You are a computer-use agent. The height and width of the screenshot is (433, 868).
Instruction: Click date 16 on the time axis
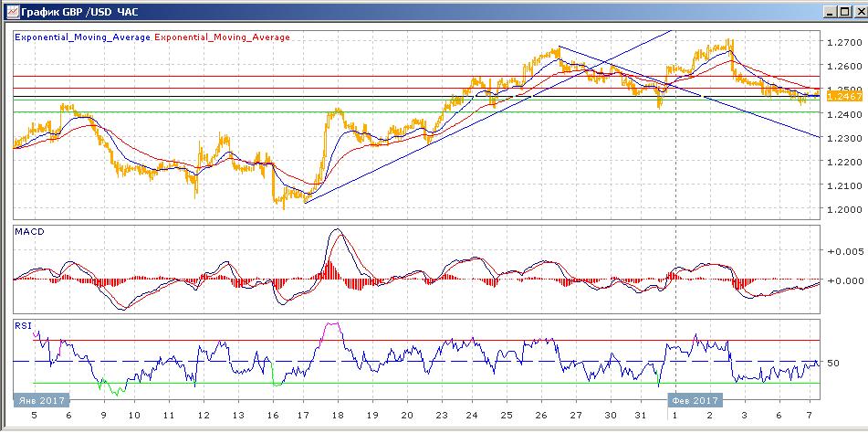point(271,416)
